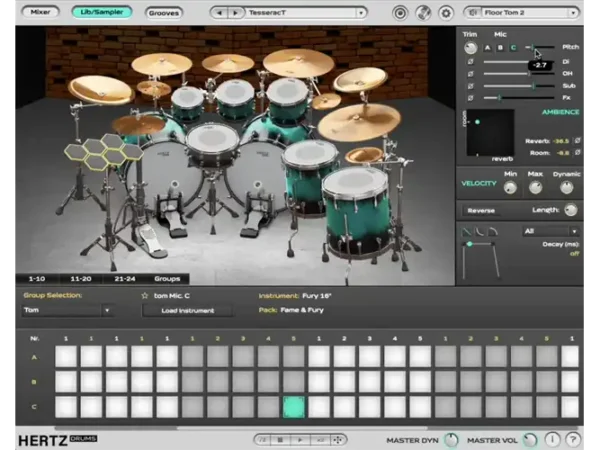Screen dimensions: 600x450
Task: Select Mic A
Action: point(488,48)
